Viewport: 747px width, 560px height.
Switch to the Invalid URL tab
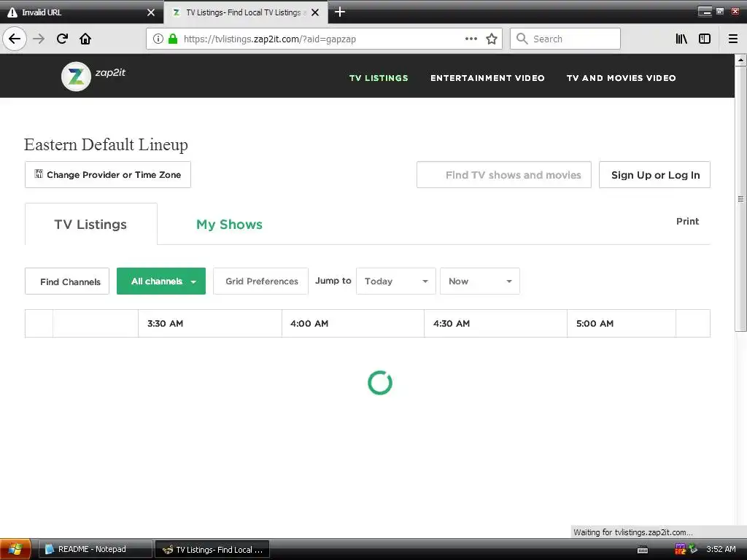coord(82,12)
